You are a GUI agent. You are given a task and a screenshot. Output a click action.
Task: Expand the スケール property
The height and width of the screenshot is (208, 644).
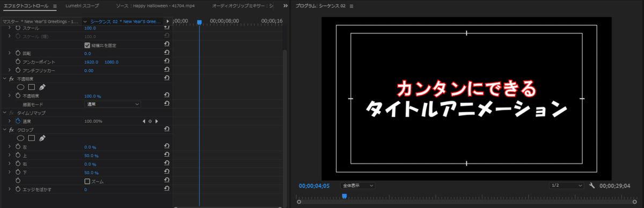(9, 28)
